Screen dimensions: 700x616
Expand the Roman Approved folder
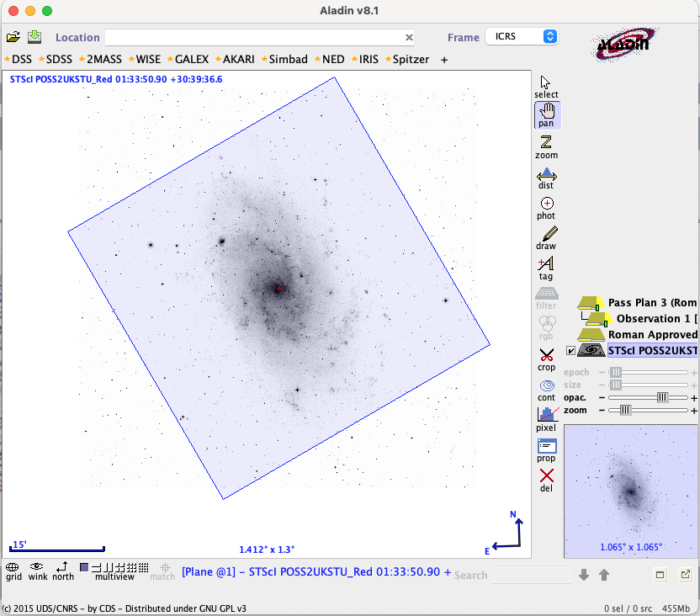pos(590,334)
